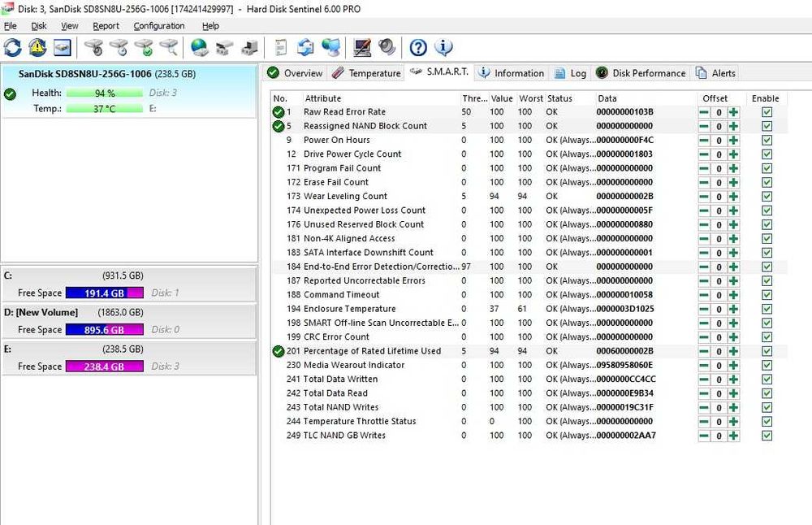812x525 pixels.
Task: Click the computer with drive toolbar icon
Action: [x=249, y=48]
